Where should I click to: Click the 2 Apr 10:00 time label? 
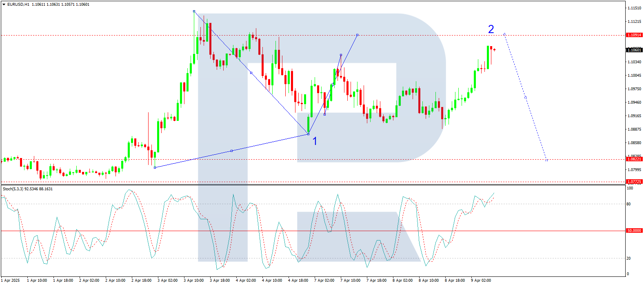pos(115,281)
